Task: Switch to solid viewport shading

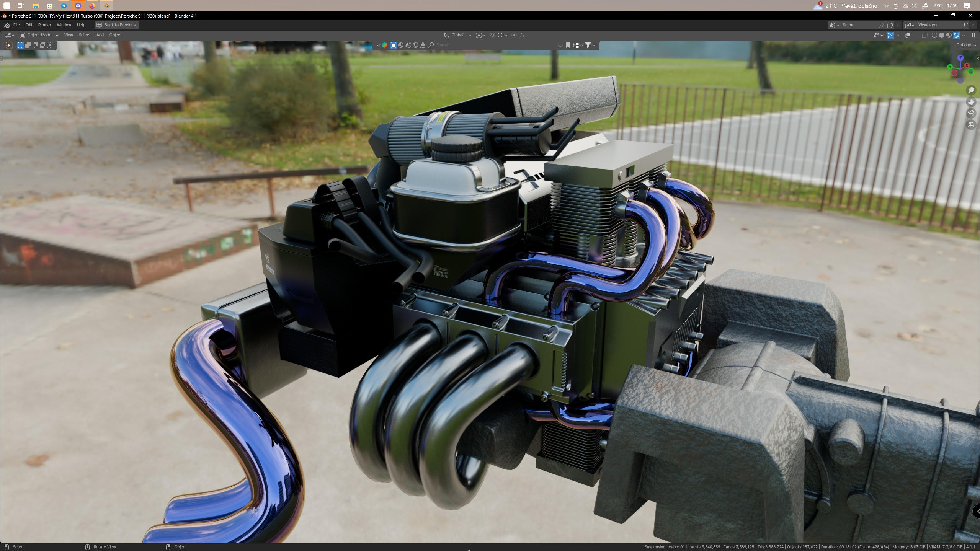Action: click(942, 35)
